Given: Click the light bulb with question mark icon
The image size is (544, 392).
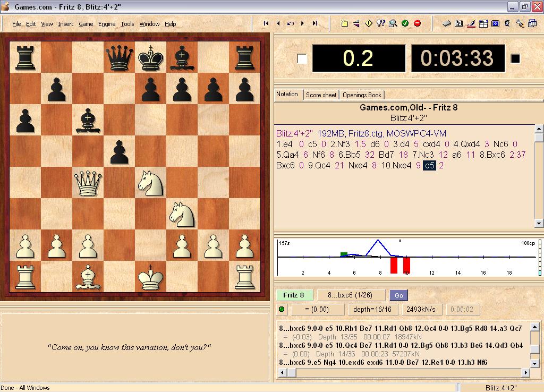Looking at the screenshot, I should [x=380, y=23].
